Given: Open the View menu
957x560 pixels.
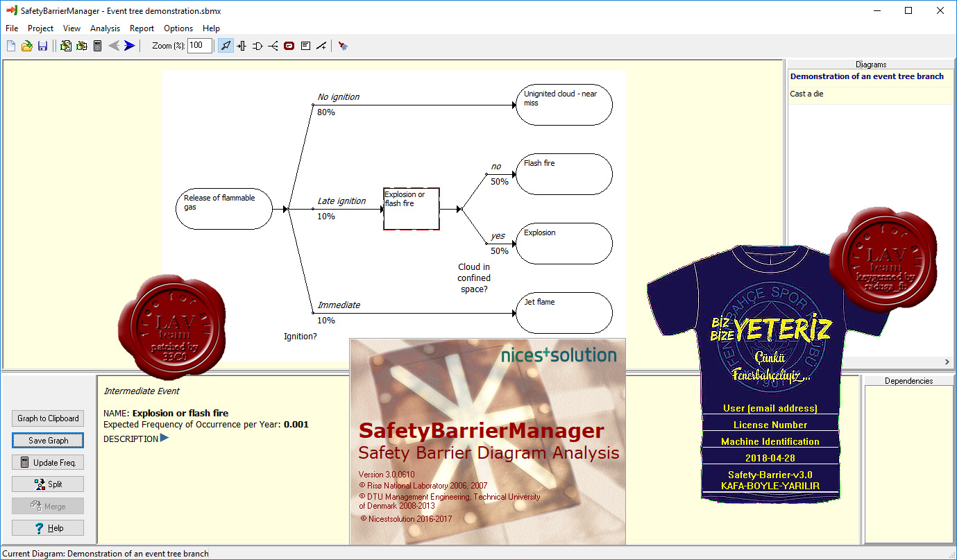Looking at the screenshot, I should click(x=71, y=28).
